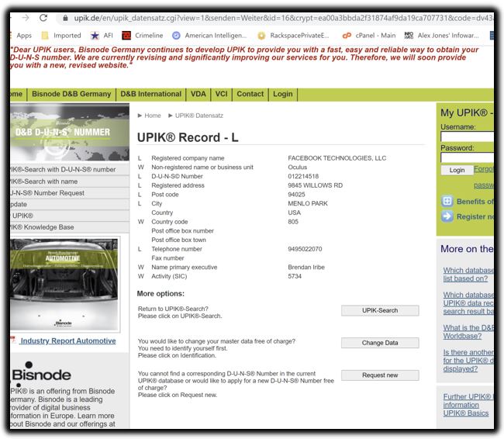Click the Login button under Password
Viewport: 504px width, 439px height.
point(457,170)
